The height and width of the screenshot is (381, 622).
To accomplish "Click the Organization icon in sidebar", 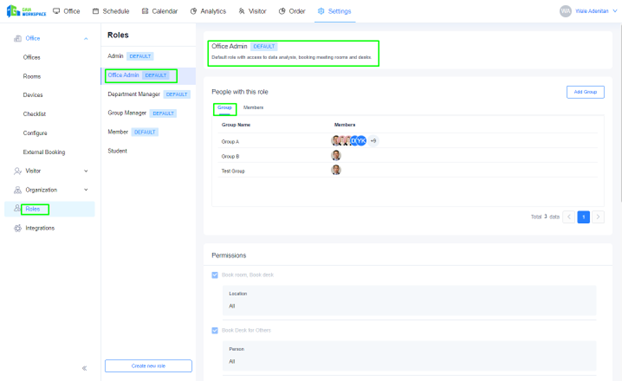I will click(17, 190).
